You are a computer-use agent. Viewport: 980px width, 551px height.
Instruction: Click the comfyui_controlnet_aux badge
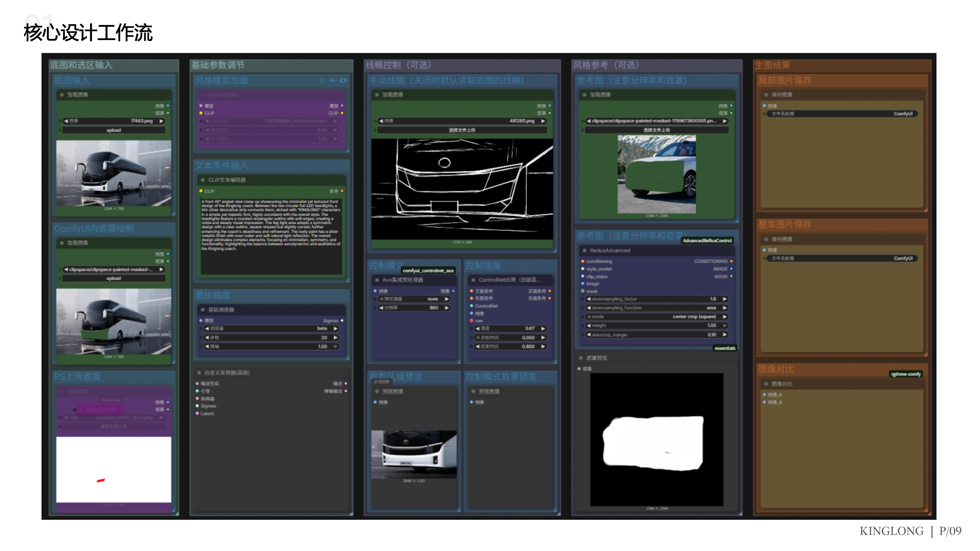(428, 271)
